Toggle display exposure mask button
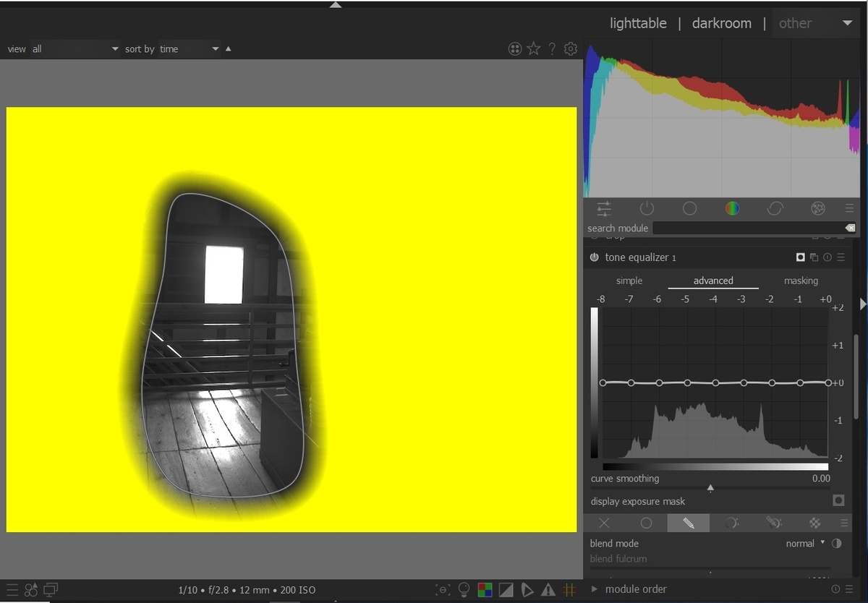 pos(838,500)
